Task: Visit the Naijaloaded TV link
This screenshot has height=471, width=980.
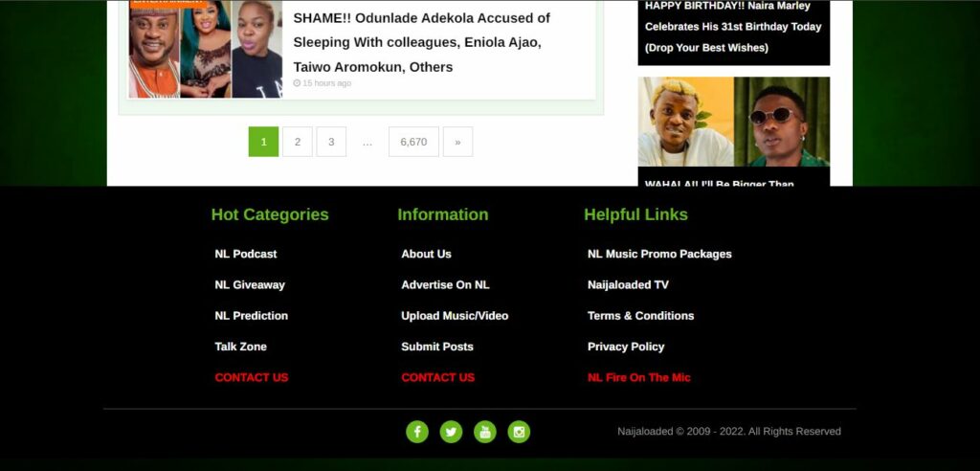Action: click(628, 284)
